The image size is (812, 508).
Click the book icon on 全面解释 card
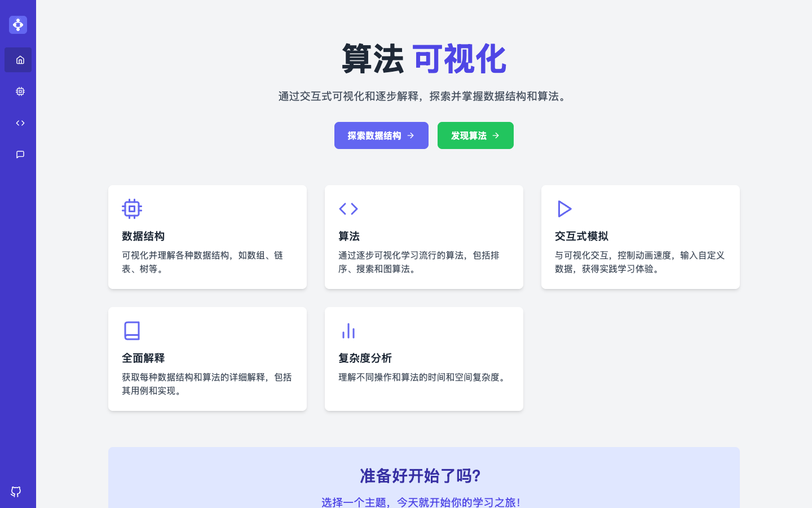click(132, 331)
